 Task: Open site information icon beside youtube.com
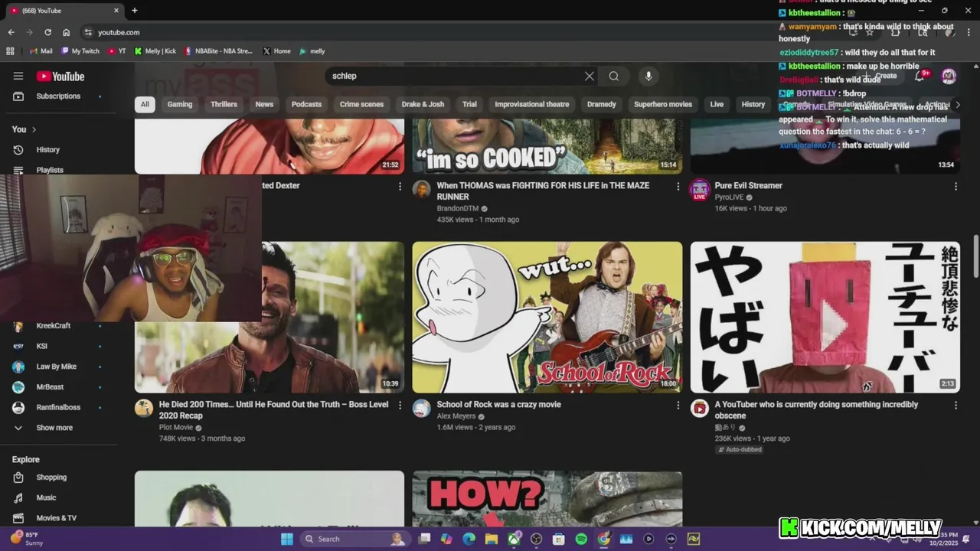point(88,32)
